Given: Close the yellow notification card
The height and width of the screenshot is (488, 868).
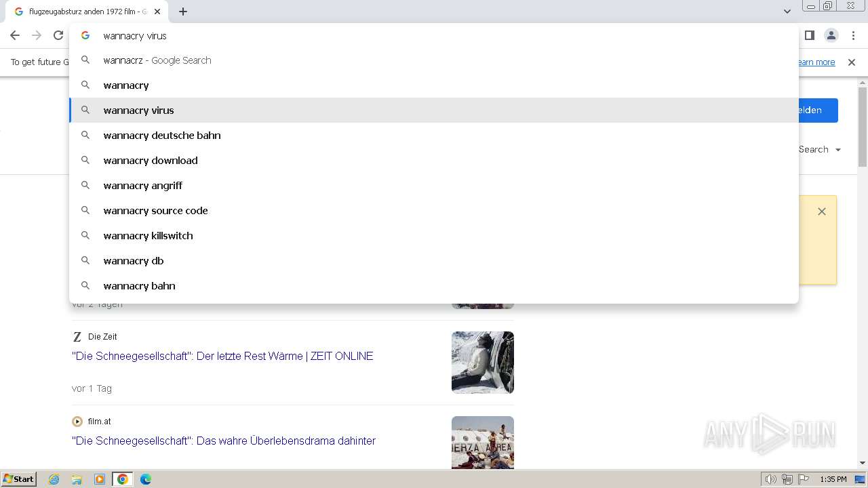Looking at the screenshot, I should (x=822, y=211).
